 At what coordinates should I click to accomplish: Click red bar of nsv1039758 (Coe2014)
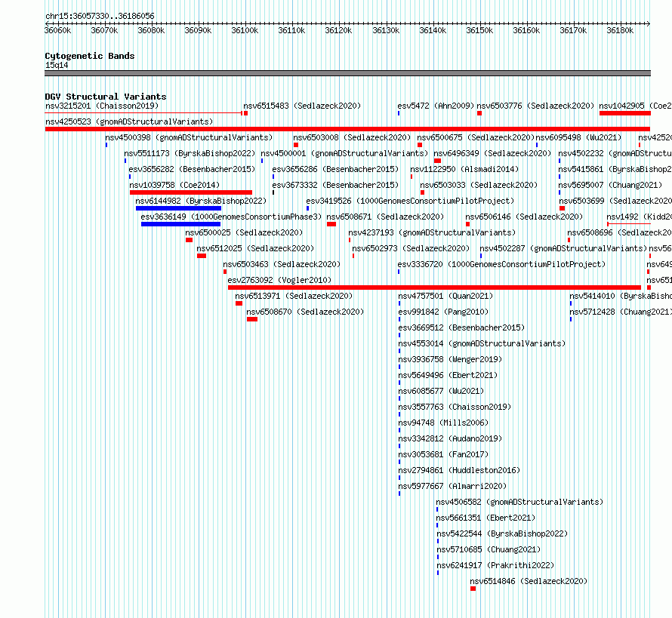tap(191, 192)
